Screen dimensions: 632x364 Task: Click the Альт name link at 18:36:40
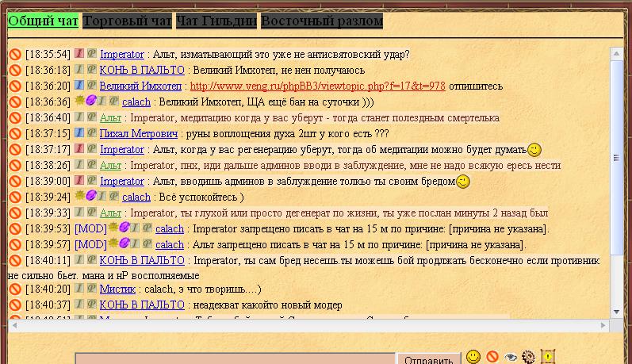click(110, 117)
